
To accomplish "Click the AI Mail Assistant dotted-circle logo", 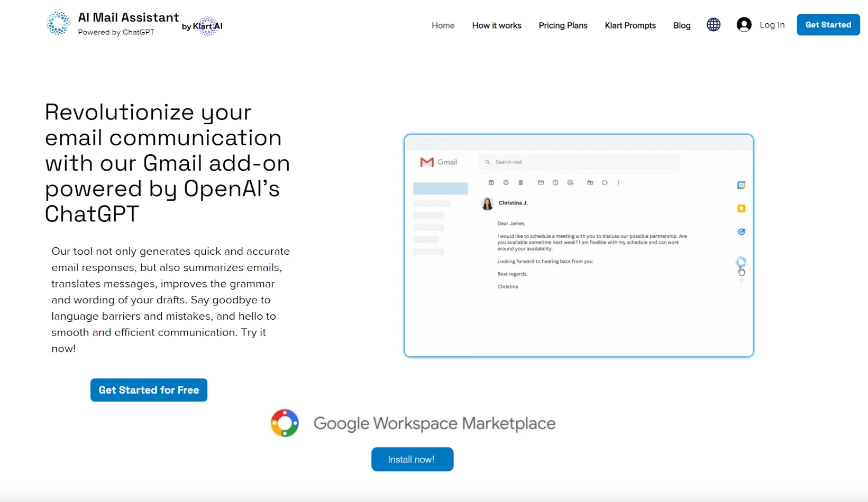I will (x=58, y=24).
